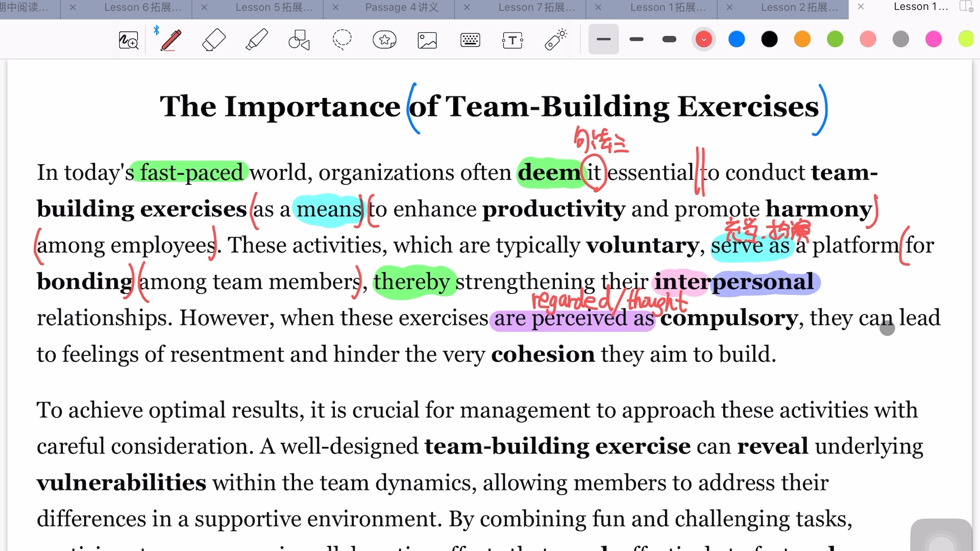Image resolution: width=980 pixels, height=551 pixels.
Task: Select the red Pen tool
Action: point(171,40)
